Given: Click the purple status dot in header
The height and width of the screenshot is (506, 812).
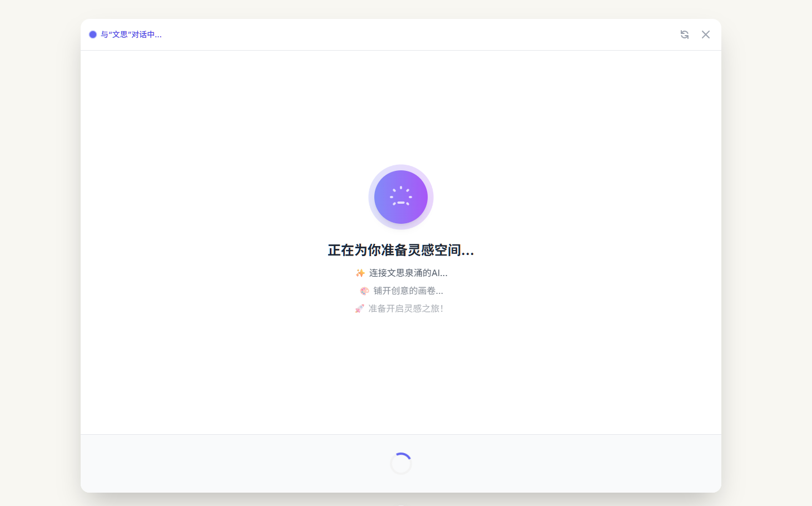Looking at the screenshot, I should (93, 35).
